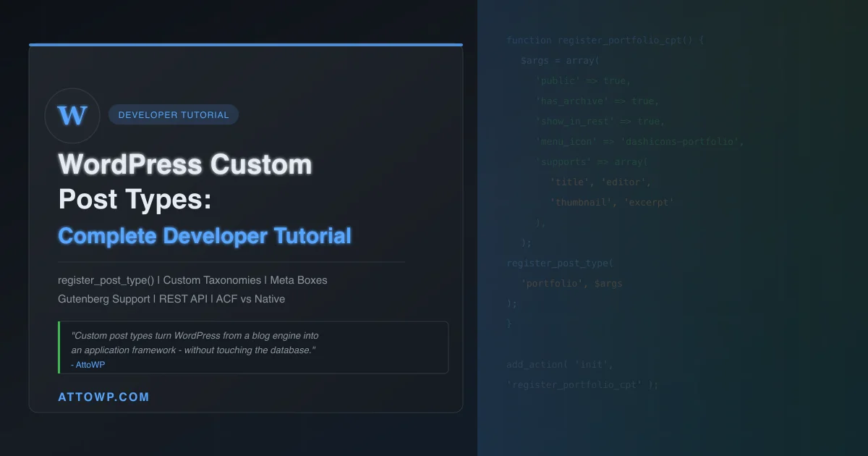Click the "'show_in_rest' => true," code line

pos(600,122)
